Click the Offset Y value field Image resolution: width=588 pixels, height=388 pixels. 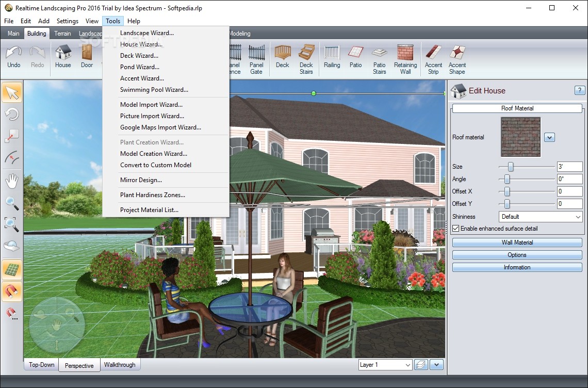(x=569, y=204)
